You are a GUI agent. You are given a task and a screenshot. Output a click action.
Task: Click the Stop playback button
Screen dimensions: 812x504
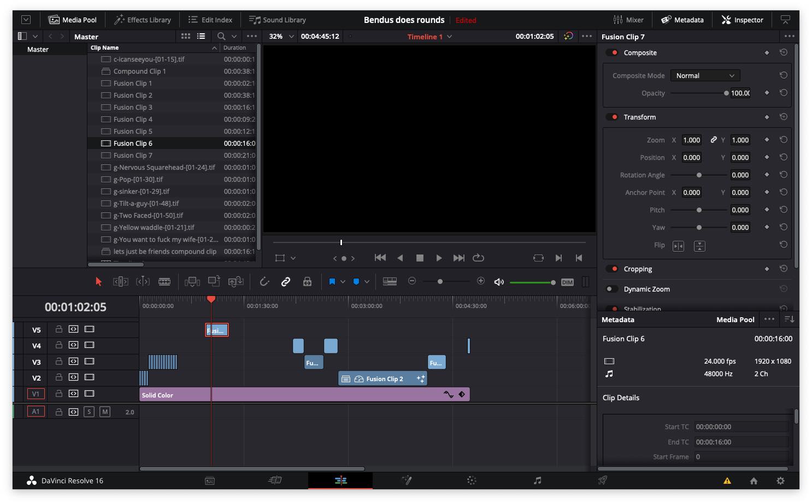tap(420, 258)
